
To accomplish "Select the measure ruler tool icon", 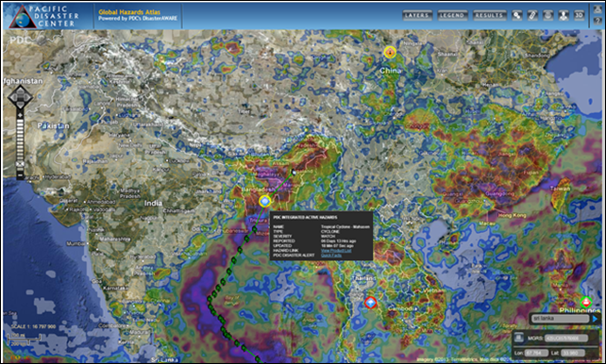I will (x=532, y=15).
